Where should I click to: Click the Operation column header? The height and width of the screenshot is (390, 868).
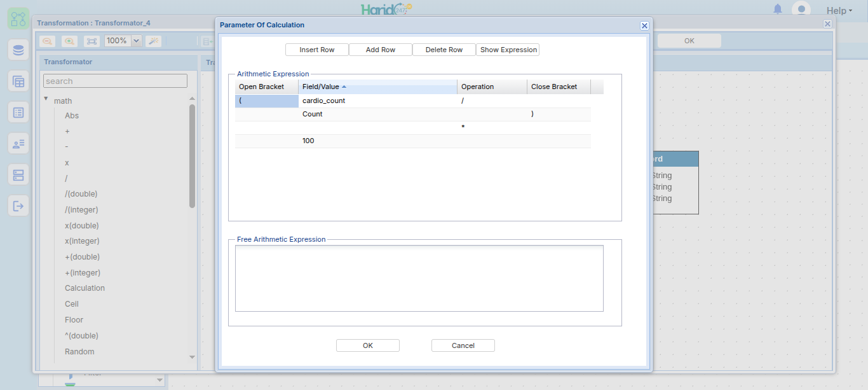tap(492, 87)
